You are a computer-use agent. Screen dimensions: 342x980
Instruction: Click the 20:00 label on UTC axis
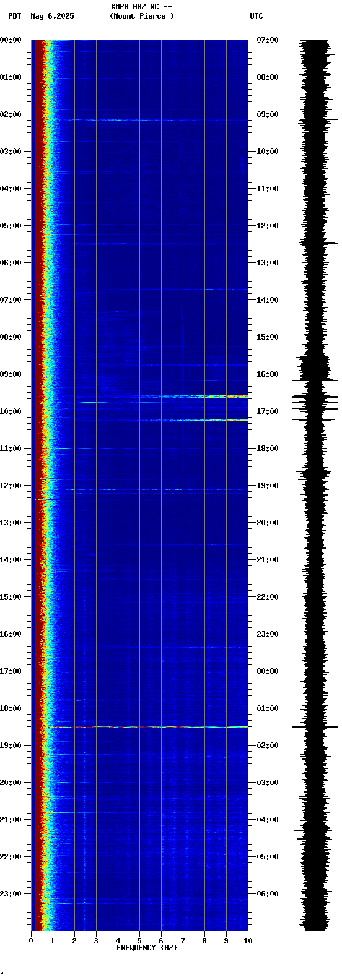[268, 523]
